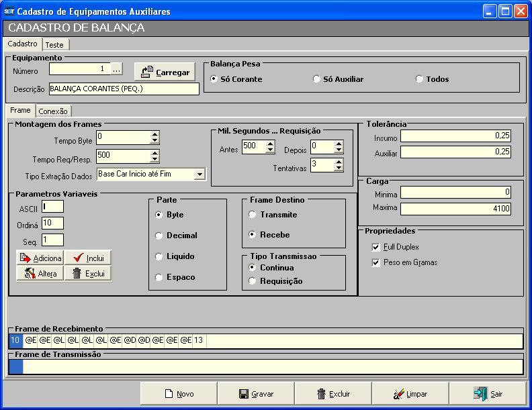Click the Altera edit button
Viewport: 532px width, 410px height.
pos(40,273)
